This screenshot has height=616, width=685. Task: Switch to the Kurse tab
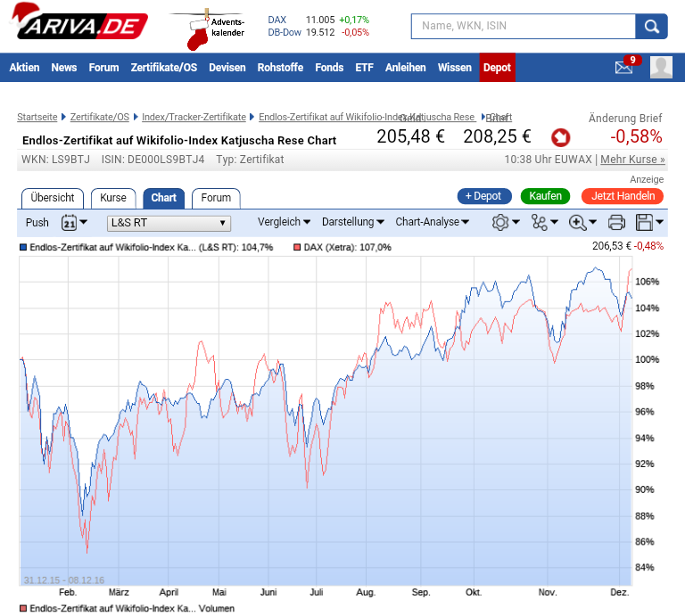click(113, 198)
